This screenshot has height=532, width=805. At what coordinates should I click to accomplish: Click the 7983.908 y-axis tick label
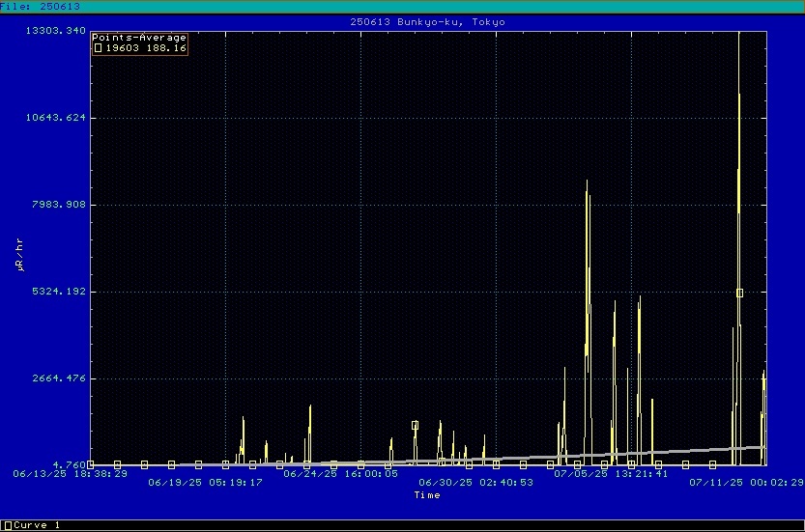(x=61, y=205)
